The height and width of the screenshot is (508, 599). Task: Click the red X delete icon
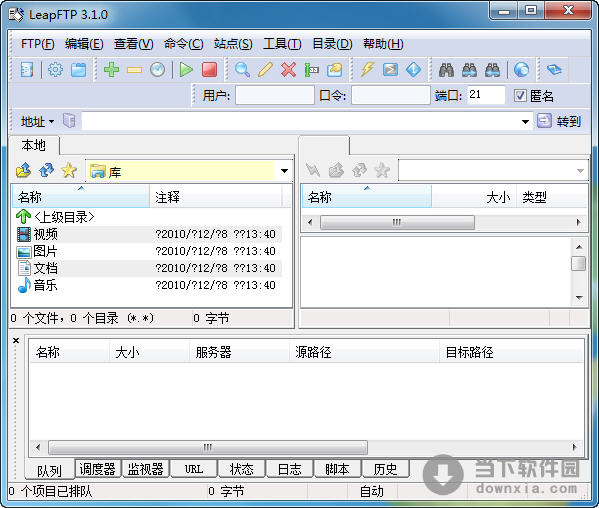click(288, 70)
